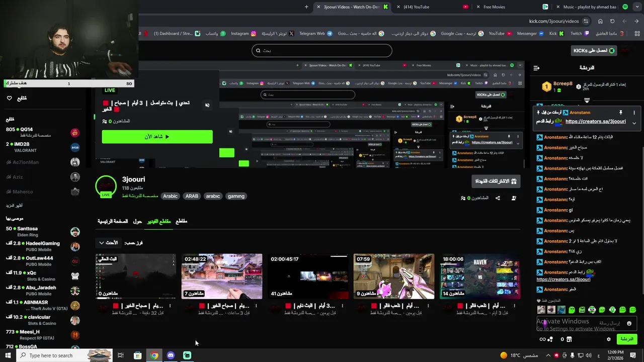The image size is (644, 362).
Task: Open the Telegram Web bookmark
Action: click(x=315, y=34)
